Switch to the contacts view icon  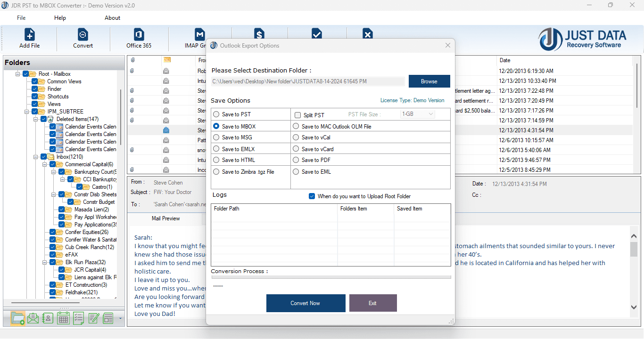pos(48,318)
